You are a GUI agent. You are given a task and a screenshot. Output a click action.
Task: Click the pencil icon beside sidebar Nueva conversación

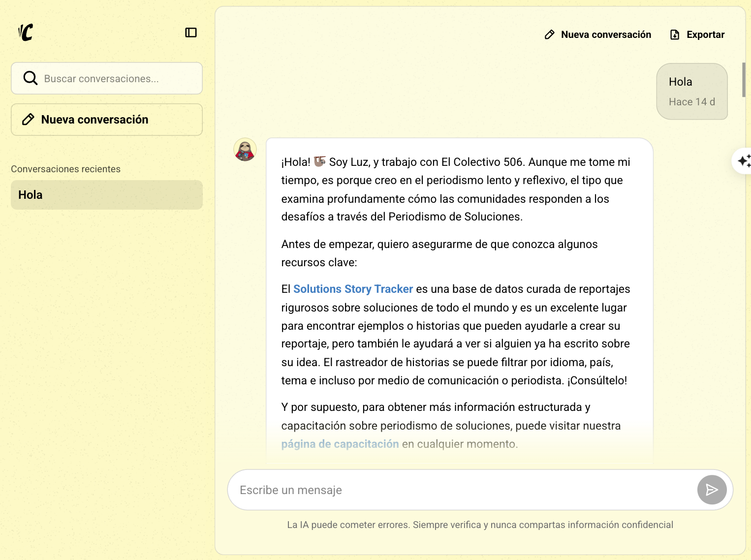[28, 119]
